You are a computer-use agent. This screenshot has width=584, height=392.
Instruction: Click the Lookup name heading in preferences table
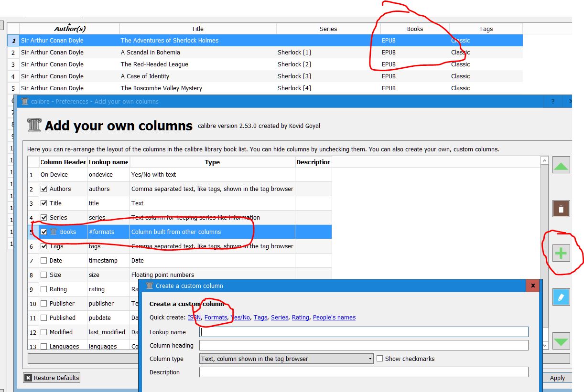click(x=108, y=162)
